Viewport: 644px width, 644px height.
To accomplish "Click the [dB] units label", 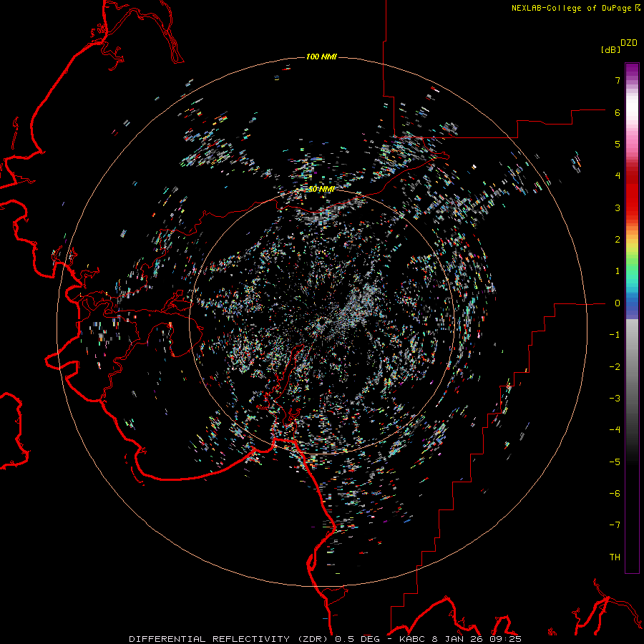I will point(610,49).
